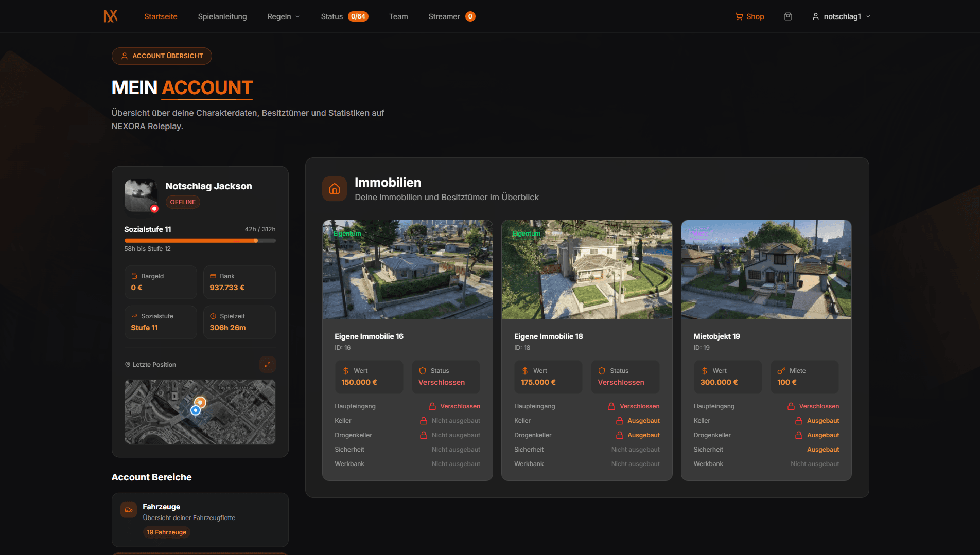Click the Sozialstufe Stufe 11 card
This screenshot has height=555, width=980.
(161, 322)
